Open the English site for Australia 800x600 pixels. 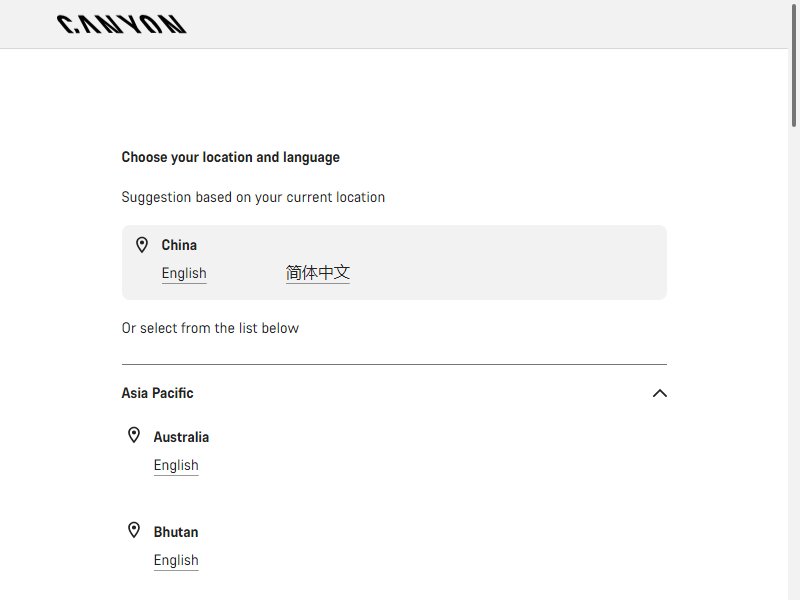176,465
